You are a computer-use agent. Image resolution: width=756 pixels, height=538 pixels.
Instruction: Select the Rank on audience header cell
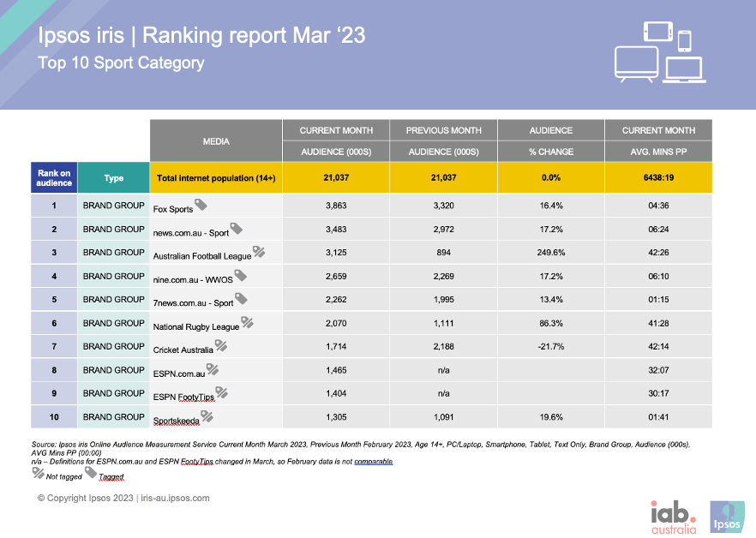[x=54, y=178]
